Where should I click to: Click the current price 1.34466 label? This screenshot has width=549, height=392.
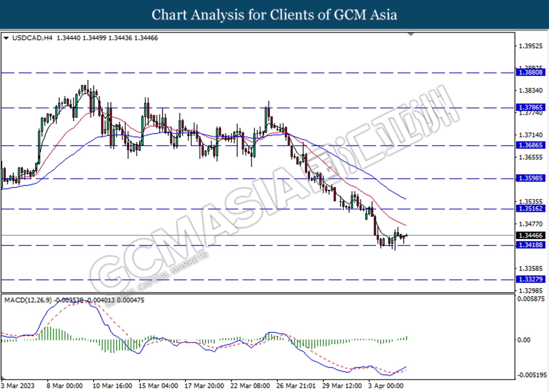pyautogui.click(x=530, y=236)
